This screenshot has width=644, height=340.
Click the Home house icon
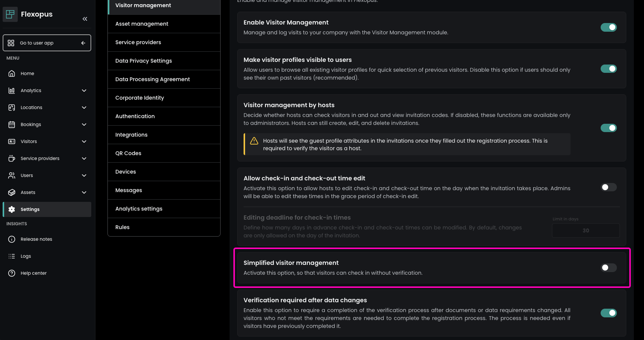tap(12, 74)
